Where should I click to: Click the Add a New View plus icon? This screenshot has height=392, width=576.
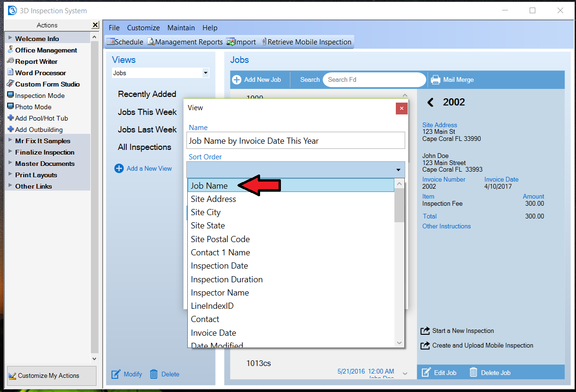[x=119, y=168]
